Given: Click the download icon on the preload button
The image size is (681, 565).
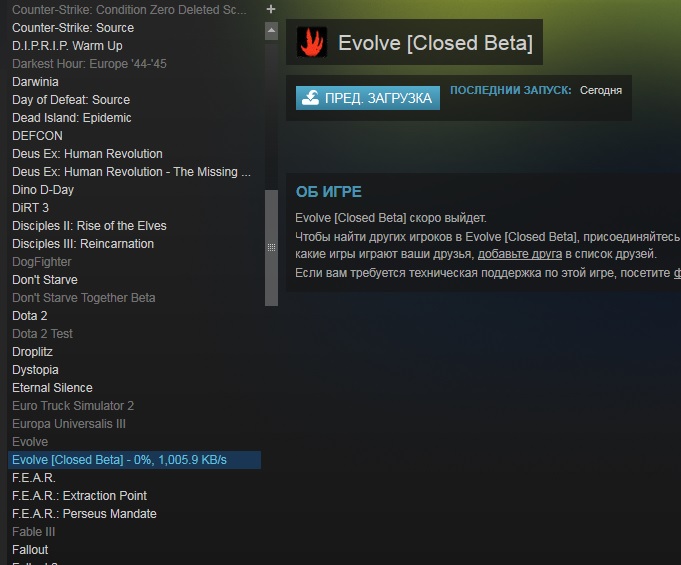Looking at the screenshot, I should 311,98.
